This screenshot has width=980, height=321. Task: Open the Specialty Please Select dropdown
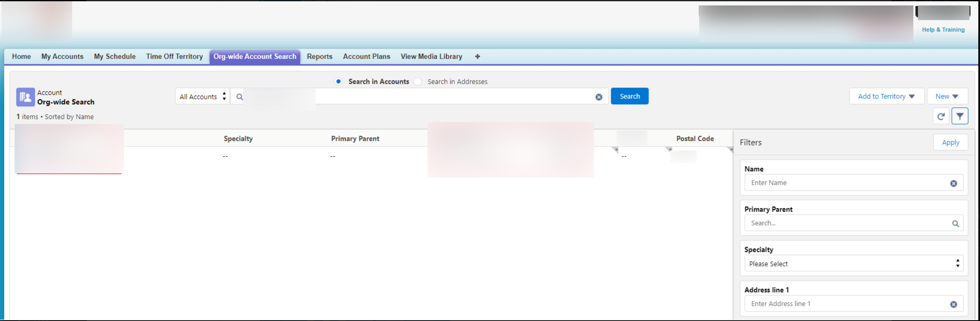[853, 264]
